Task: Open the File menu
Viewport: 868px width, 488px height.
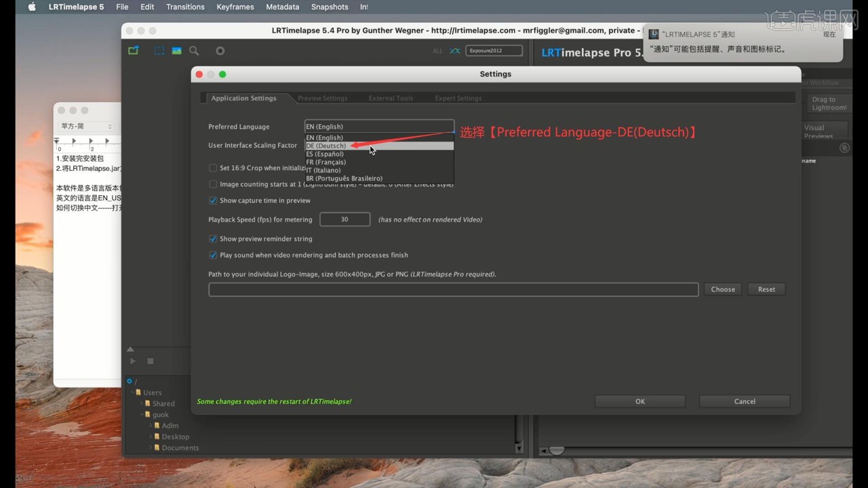Action: tap(122, 7)
